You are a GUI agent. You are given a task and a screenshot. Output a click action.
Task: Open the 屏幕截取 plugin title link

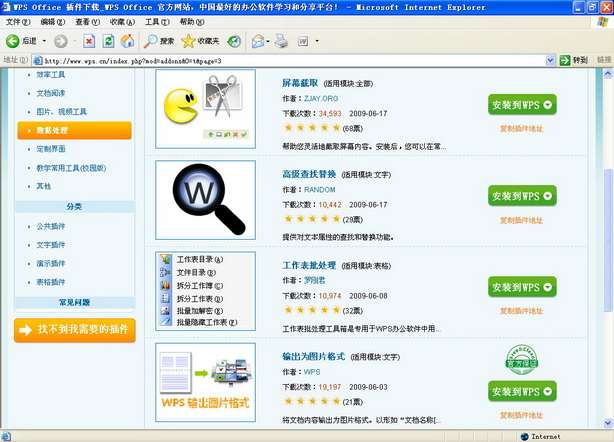coord(300,83)
